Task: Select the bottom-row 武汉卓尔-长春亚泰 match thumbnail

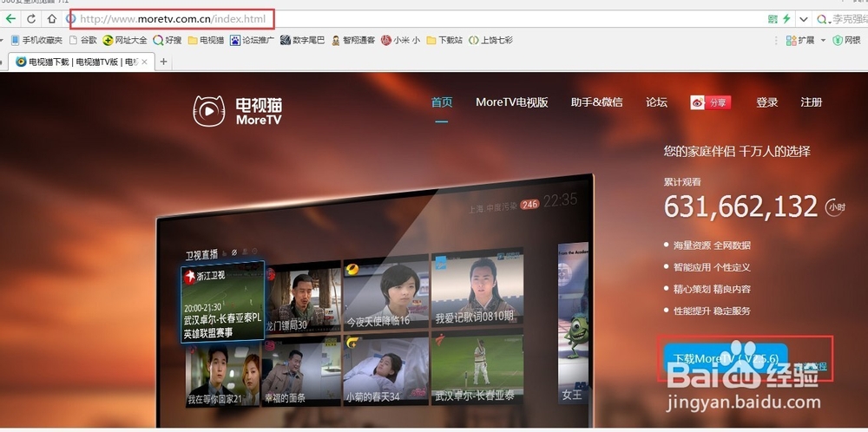Action: pyautogui.click(x=477, y=366)
